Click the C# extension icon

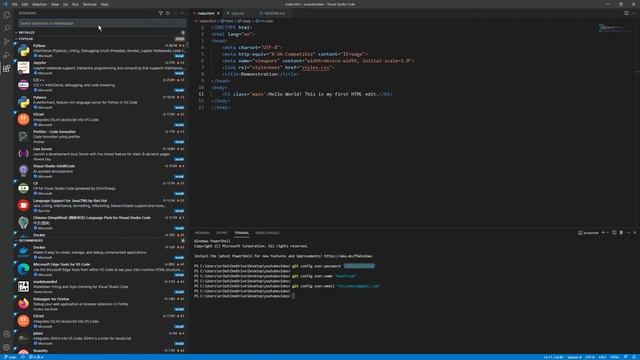(x=24, y=188)
